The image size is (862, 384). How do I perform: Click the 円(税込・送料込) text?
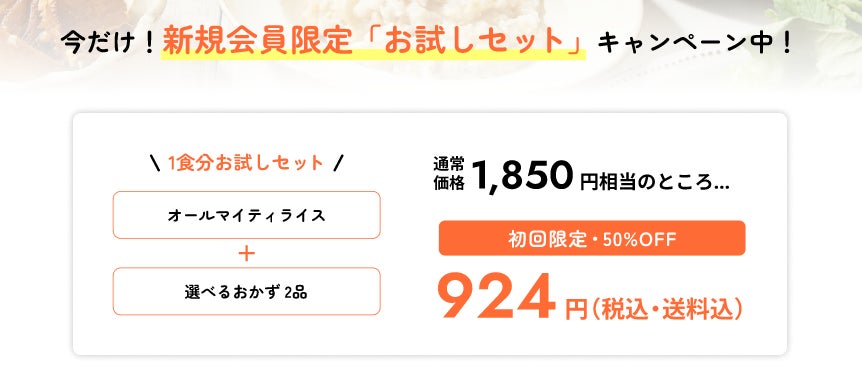click(x=654, y=309)
